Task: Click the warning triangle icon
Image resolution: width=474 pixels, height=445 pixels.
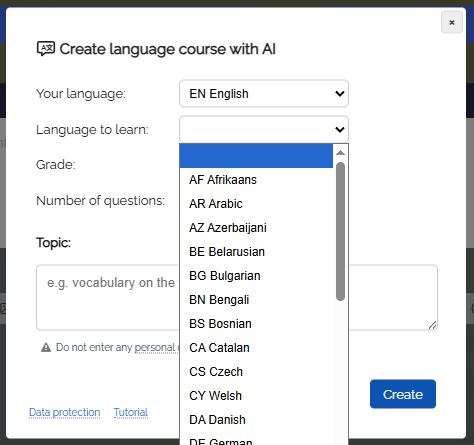Action: [x=46, y=347]
